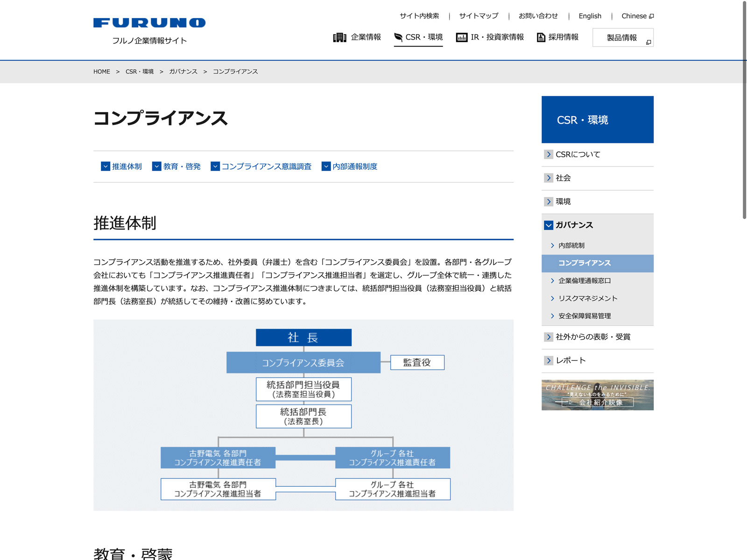Expand the CSRについて sidebar item
The image size is (747, 560).
[x=549, y=154]
